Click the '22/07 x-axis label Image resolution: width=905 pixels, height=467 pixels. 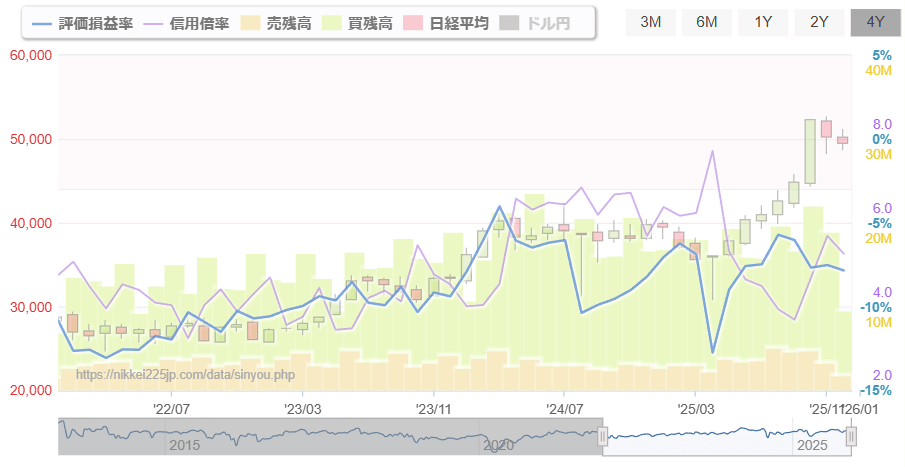(172, 408)
